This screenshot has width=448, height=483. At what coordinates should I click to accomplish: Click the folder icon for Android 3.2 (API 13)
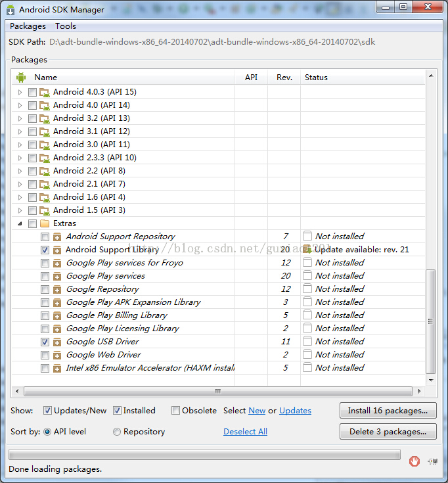(45, 118)
